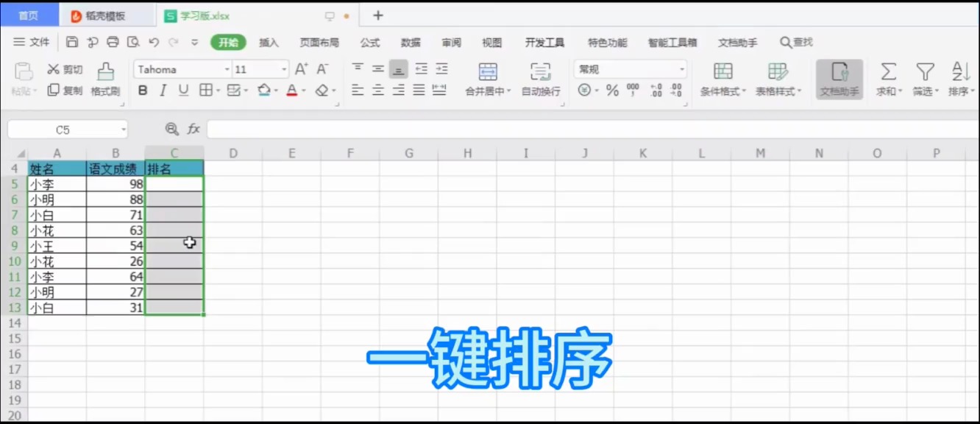Toggle italic formatting
Viewport: 980px width, 424px height.
pyautogui.click(x=163, y=91)
